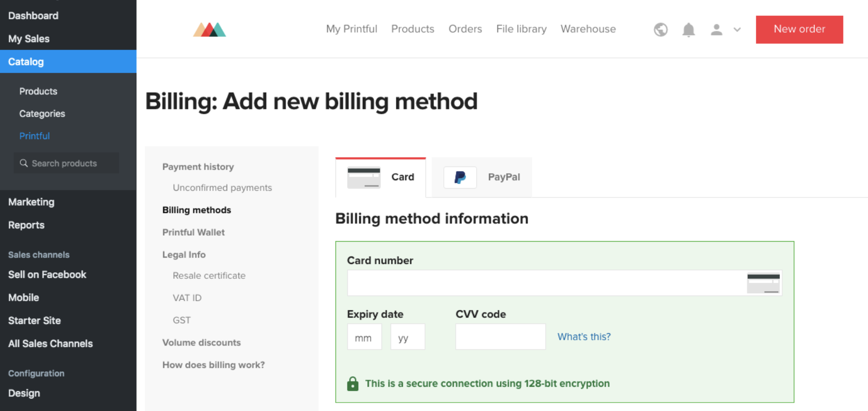
Task: Click the card icon in Card tab
Action: tap(364, 177)
